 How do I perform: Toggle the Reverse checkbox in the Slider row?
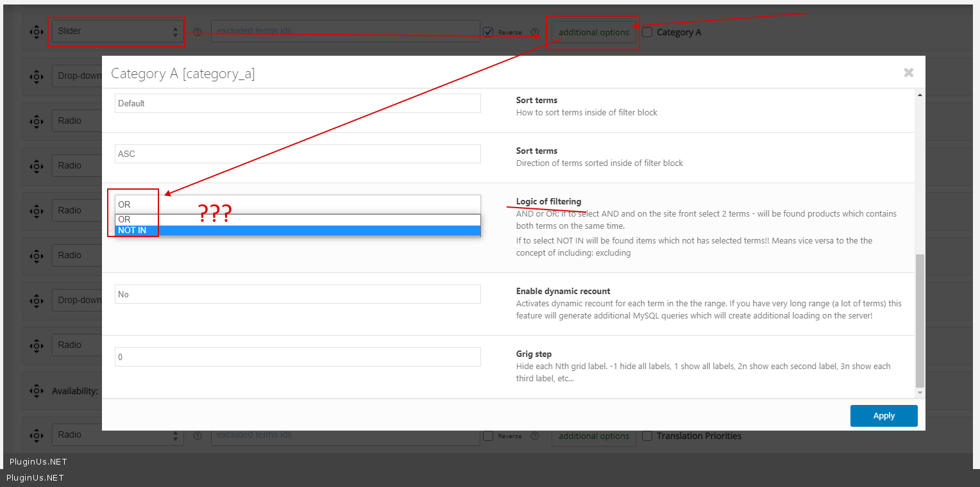pos(489,32)
